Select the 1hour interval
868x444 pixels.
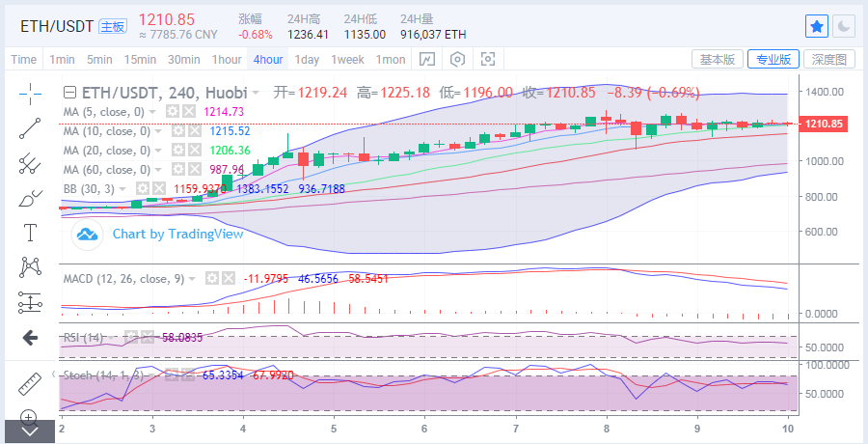[x=227, y=59]
